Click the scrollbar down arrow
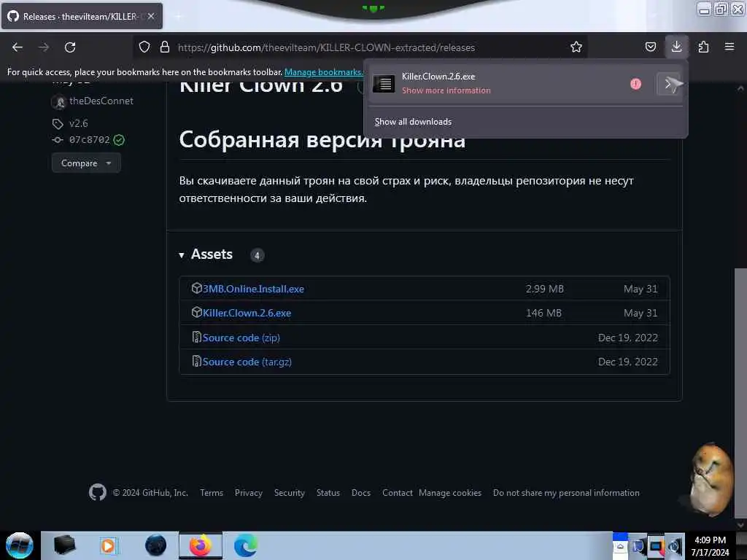747x560 pixels. click(x=740, y=525)
